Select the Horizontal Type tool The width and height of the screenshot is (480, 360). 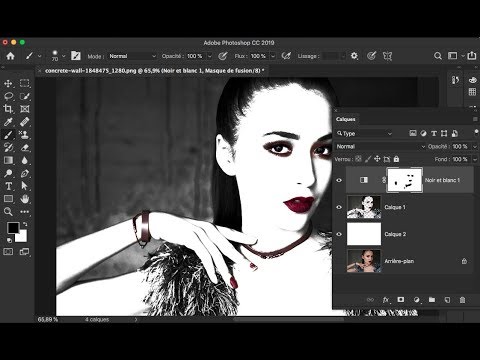[x=8, y=186]
